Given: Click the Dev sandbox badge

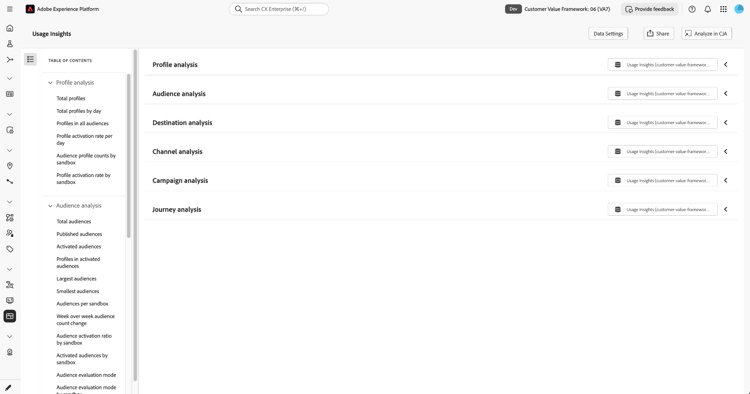Looking at the screenshot, I should pos(513,9).
